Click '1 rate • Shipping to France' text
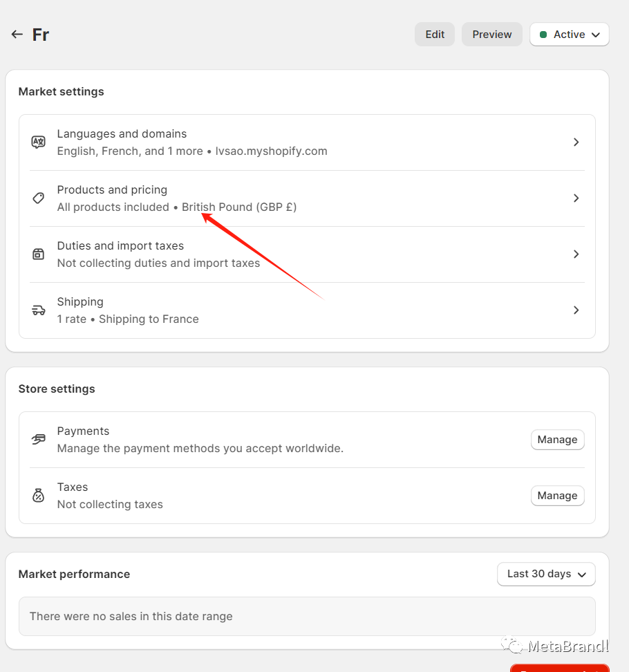This screenshot has height=672, width=629. point(128,319)
